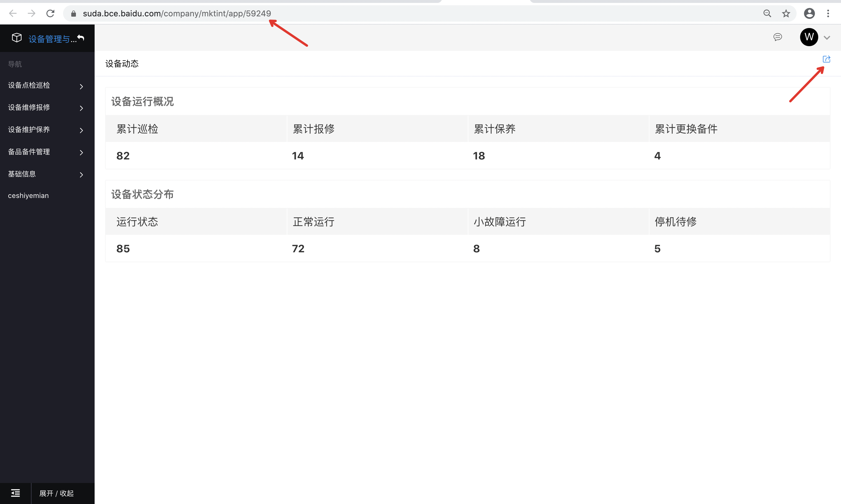841x504 pixels.
Task: Click the 累计保养 value 18
Action: 479,156
